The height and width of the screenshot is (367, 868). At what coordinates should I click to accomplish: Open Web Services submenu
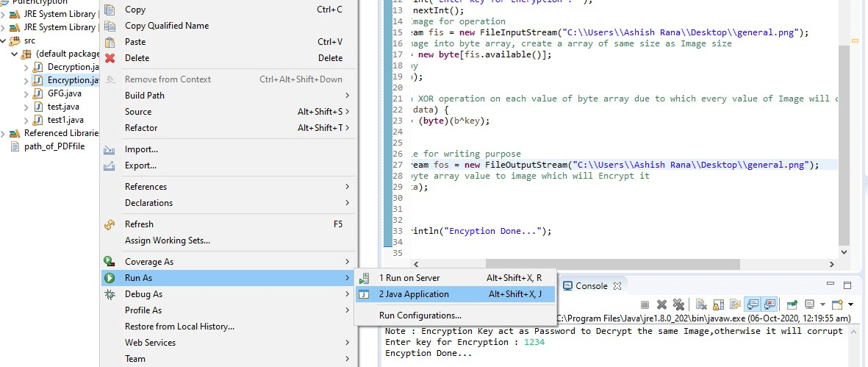pos(230,342)
